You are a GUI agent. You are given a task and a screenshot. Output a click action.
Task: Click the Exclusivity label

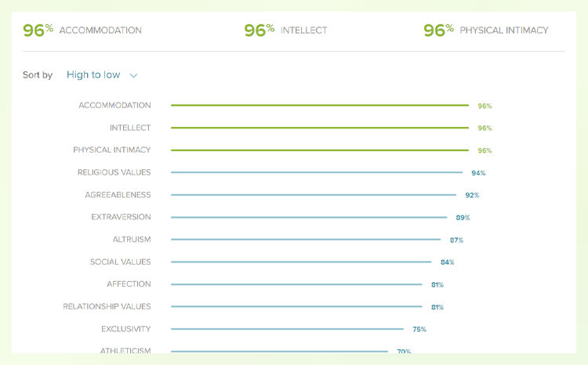pos(126,329)
